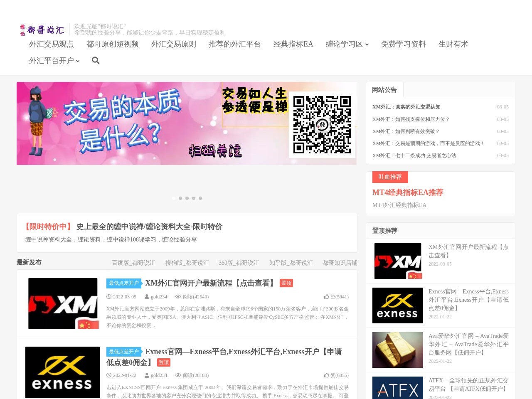Open 生财有术 menu item
The width and height of the screenshot is (532, 399).
click(x=453, y=44)
